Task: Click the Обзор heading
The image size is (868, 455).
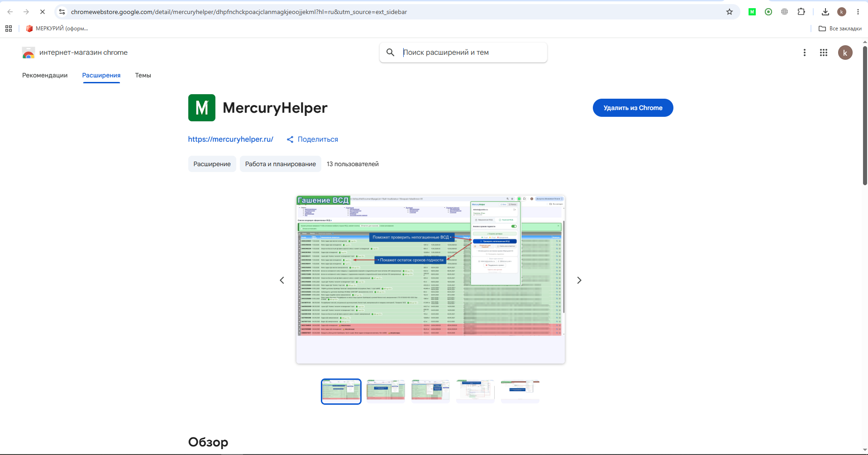Action: 208,442
